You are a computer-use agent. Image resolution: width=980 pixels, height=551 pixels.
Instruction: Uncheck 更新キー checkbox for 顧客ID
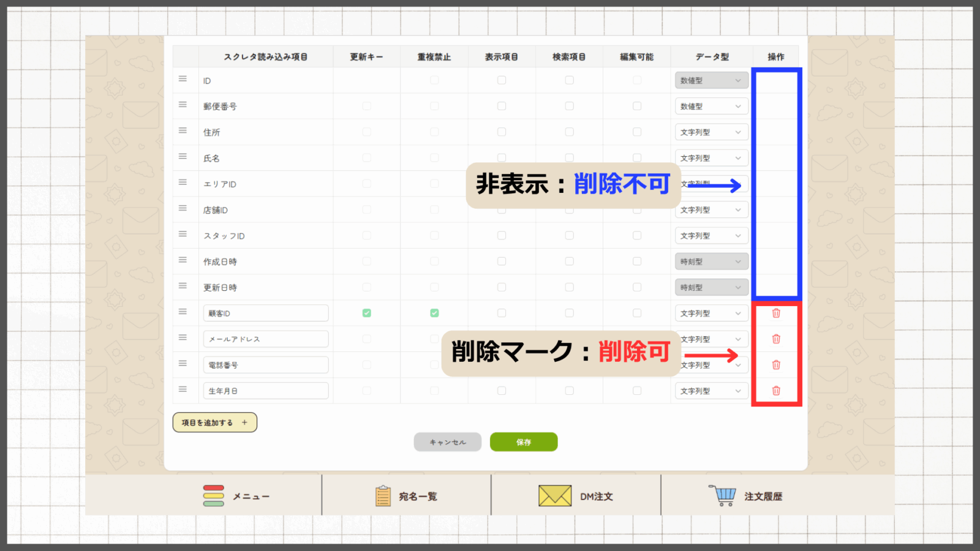pos(366,313)
